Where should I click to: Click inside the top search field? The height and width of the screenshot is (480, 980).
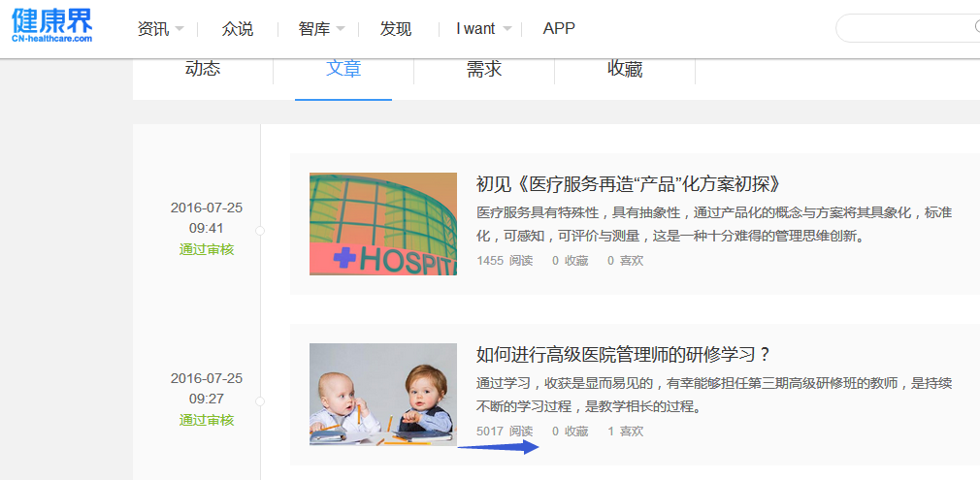902,28
